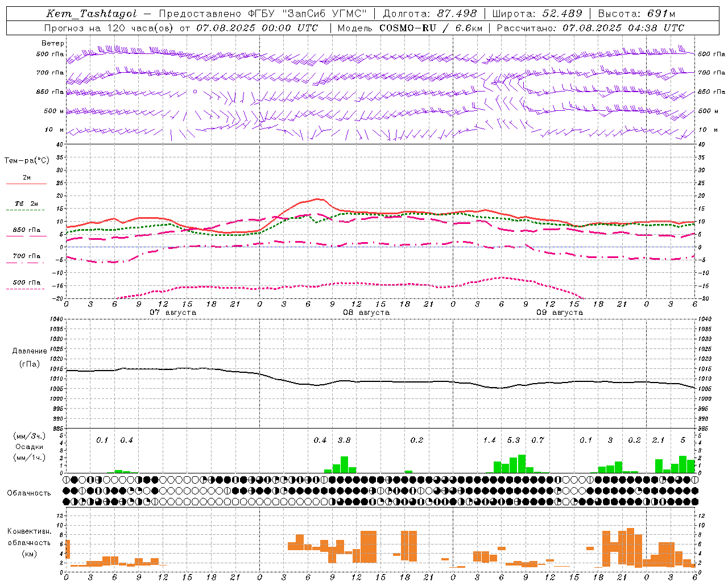Click the '(км)' unit under convective cloudiness
The image size is (728, 582).
tap(30, 554)
